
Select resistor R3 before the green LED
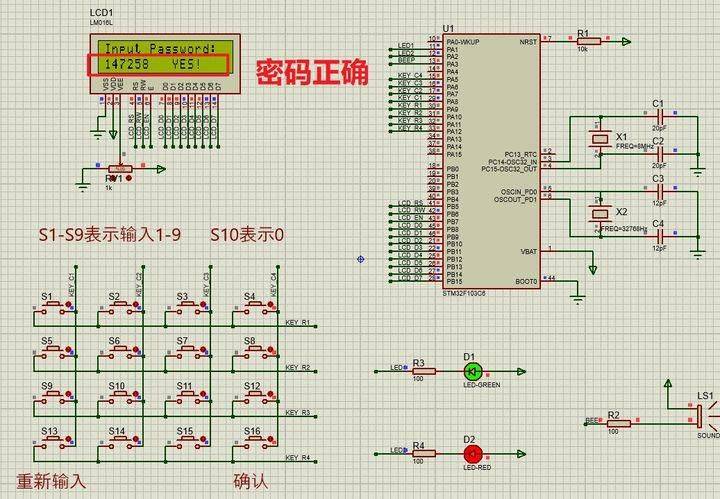(424, 371)
